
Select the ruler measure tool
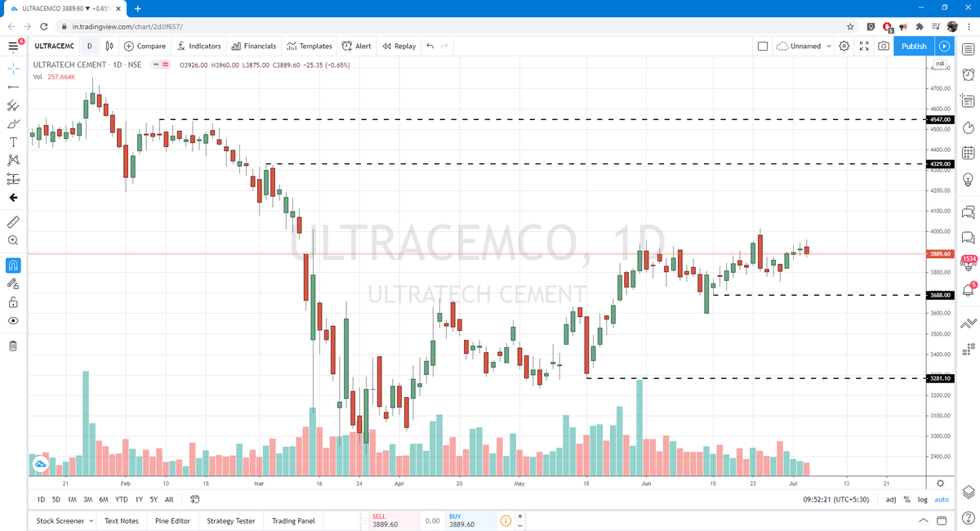(x=13, y=221)
